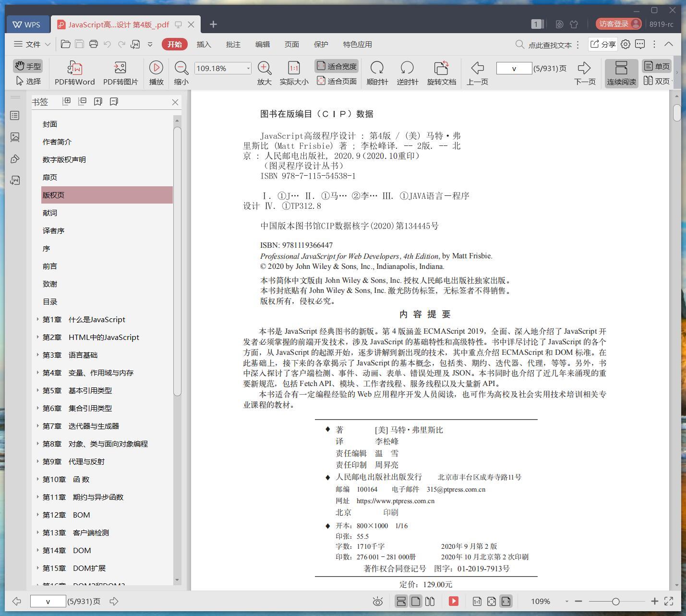Enter fullscreen mode icon
This screenshot has width=686, height=616.
pyautogui.click(x=669, y=601)
